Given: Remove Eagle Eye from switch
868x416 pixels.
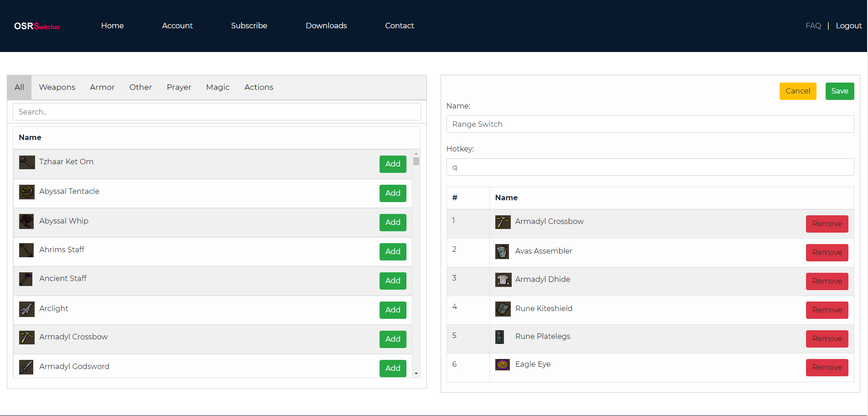Looking at the screenshot, I should [x=827, y=368].
